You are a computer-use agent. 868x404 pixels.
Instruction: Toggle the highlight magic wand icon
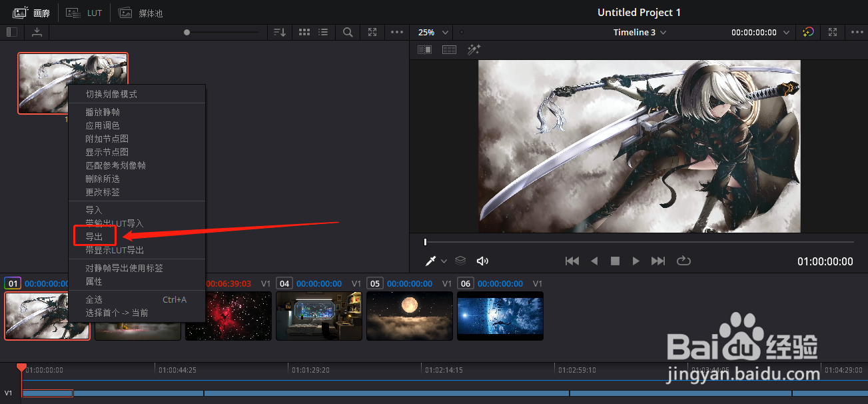pos(474,49)
